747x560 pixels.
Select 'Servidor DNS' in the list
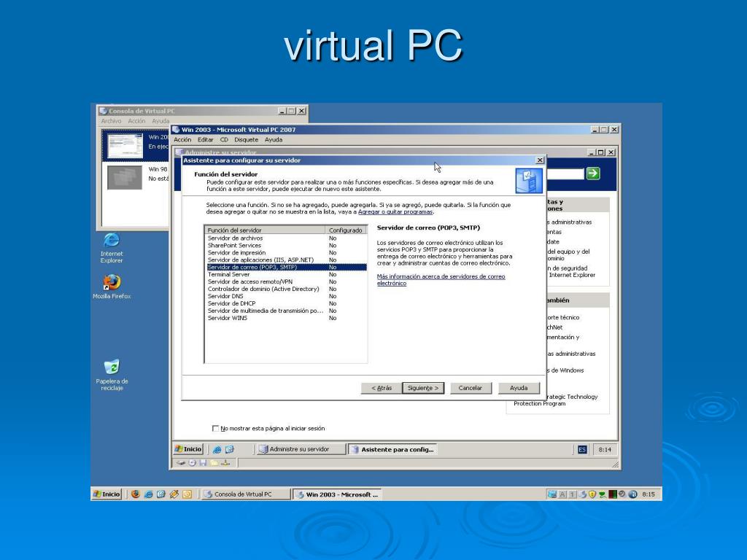click(x=286, y=296)
